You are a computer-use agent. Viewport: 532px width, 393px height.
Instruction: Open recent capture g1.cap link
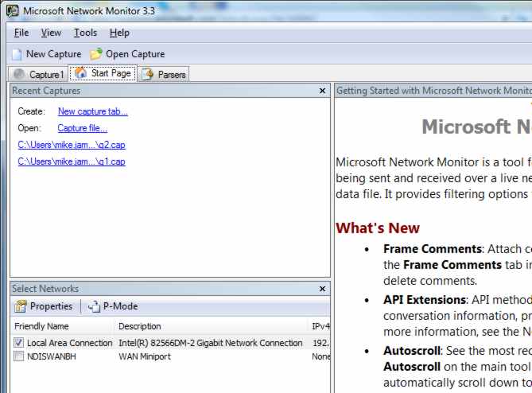72,161
